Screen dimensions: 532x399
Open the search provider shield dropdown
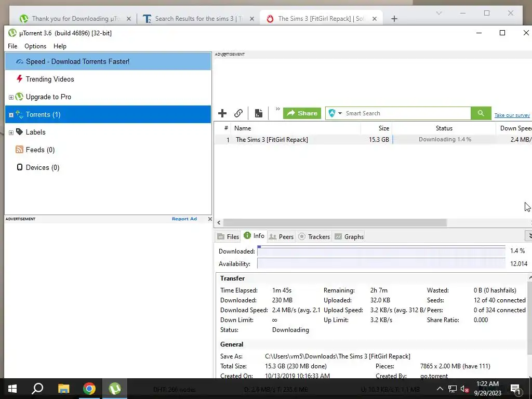335,113
